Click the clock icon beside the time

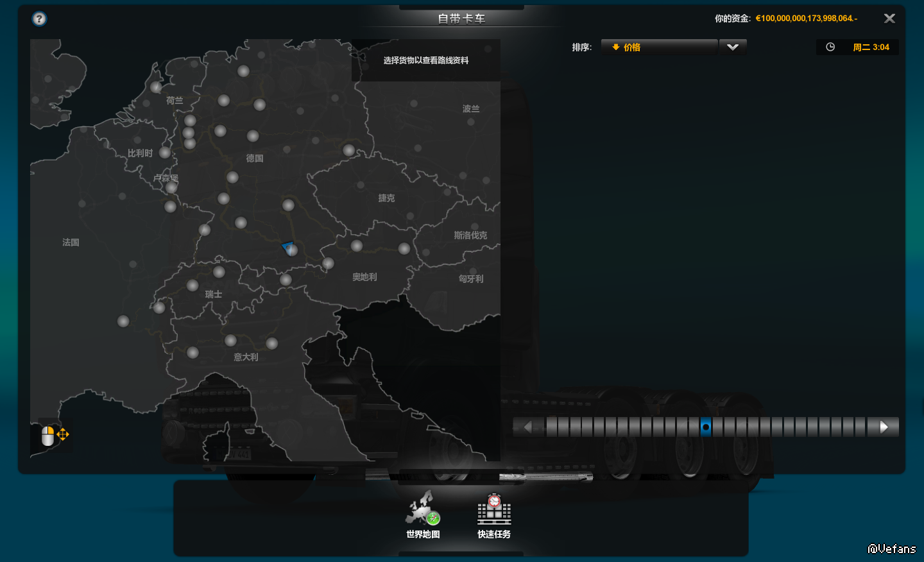pyautogui.click(x=830, y=47)
